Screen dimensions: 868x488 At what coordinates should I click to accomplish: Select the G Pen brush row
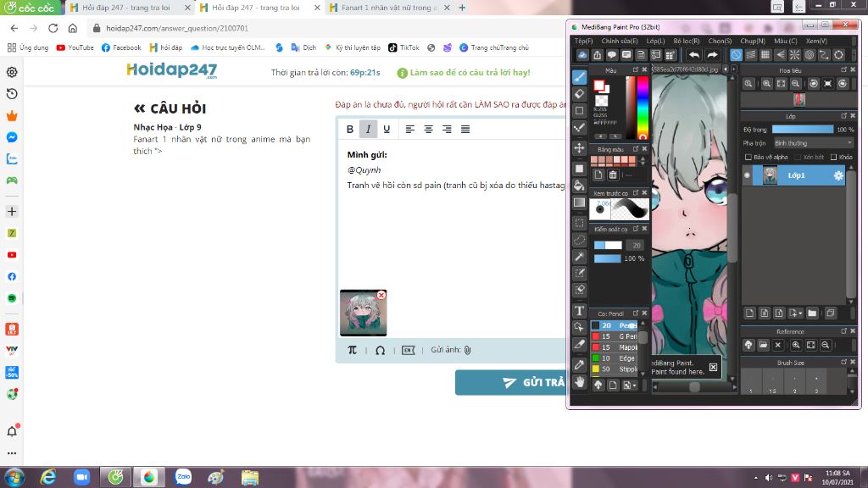click(x=614, y=336)
